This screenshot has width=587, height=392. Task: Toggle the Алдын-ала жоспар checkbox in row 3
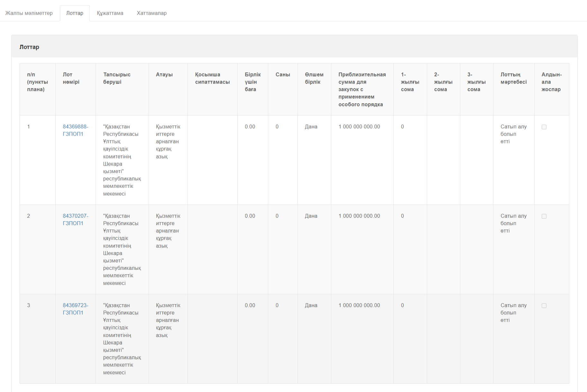point(544,306)
